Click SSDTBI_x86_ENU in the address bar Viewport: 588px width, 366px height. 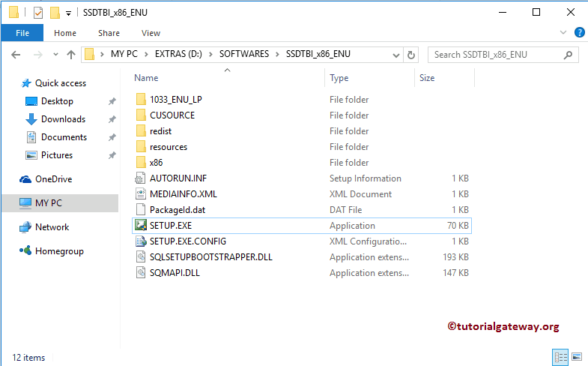click(318, 54)
